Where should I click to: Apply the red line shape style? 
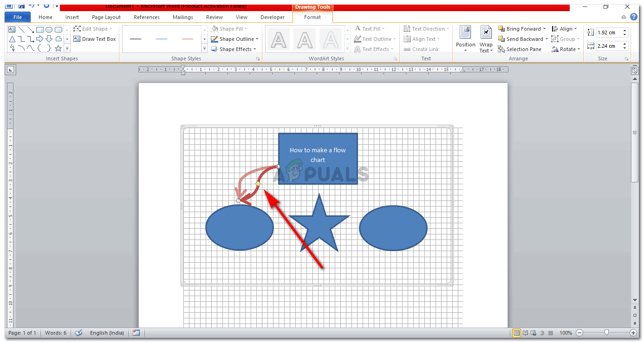click(x=188, y=39)
